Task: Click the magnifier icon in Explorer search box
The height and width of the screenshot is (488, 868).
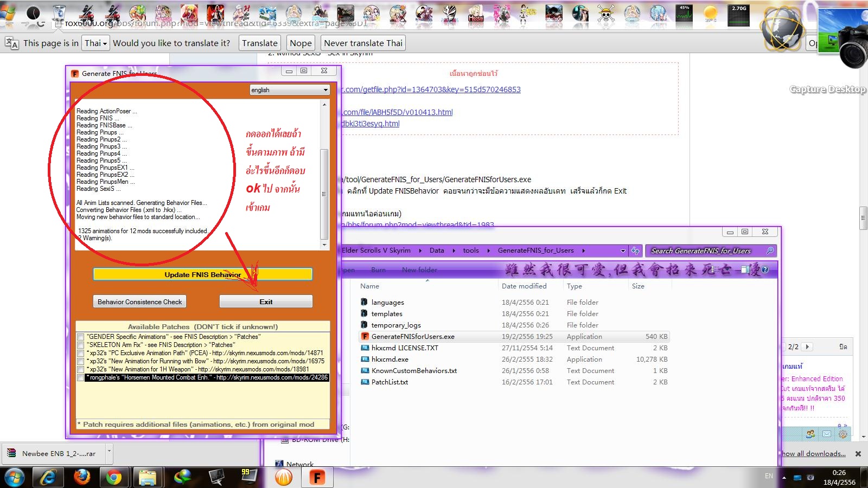Action: (x=770, y=251)
